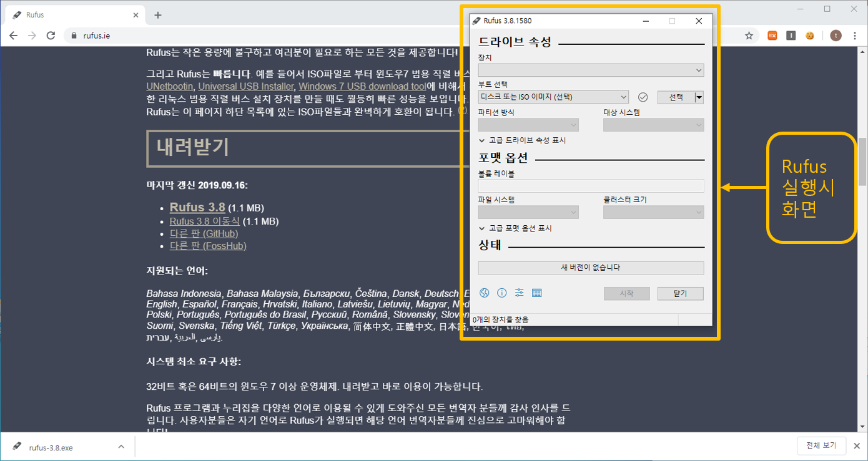Expand 고급 드라이브 속성 표시
Screen dimensions: 868x461
(522, 141)
